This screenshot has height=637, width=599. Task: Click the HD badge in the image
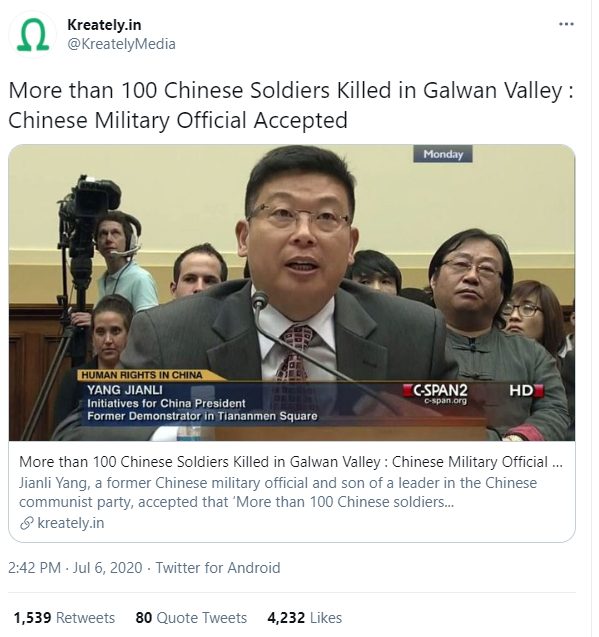[526, 391]
